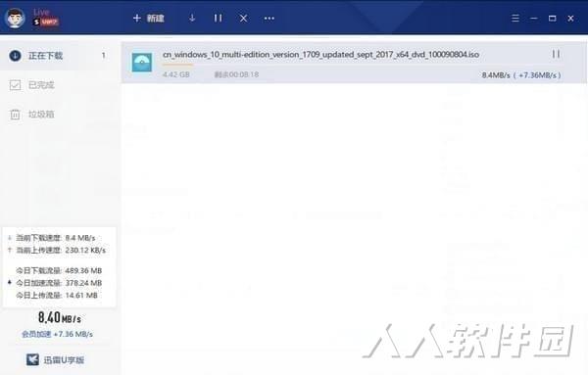
Task: Create a new download task with 新建
Action: pyautogui.click(x=149, y=18)
